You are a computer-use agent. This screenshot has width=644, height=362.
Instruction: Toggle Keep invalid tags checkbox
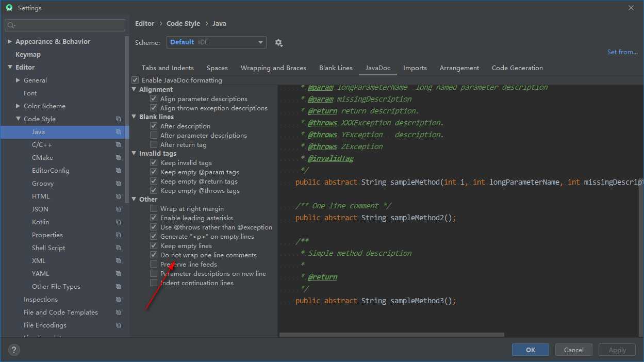click(154, 163)
